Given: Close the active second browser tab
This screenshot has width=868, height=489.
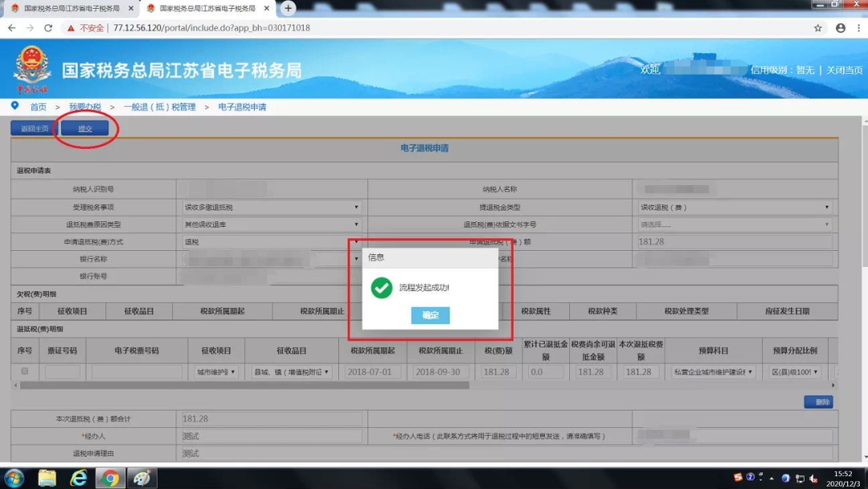Looking at the screenshot, I should point(267,8).
